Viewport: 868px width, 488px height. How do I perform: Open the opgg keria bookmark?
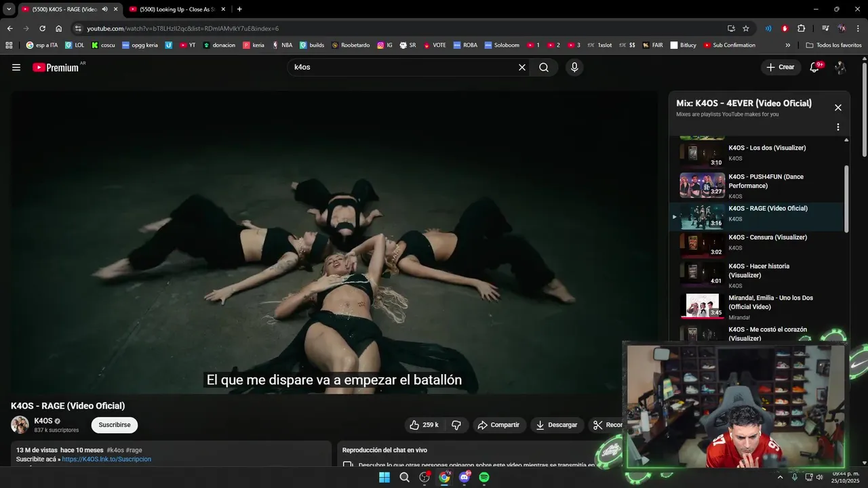click(x=140, y=45)
